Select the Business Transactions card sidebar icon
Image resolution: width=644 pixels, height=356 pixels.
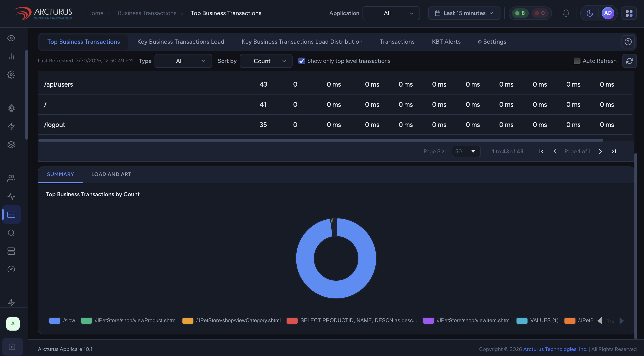pos(11,214)
